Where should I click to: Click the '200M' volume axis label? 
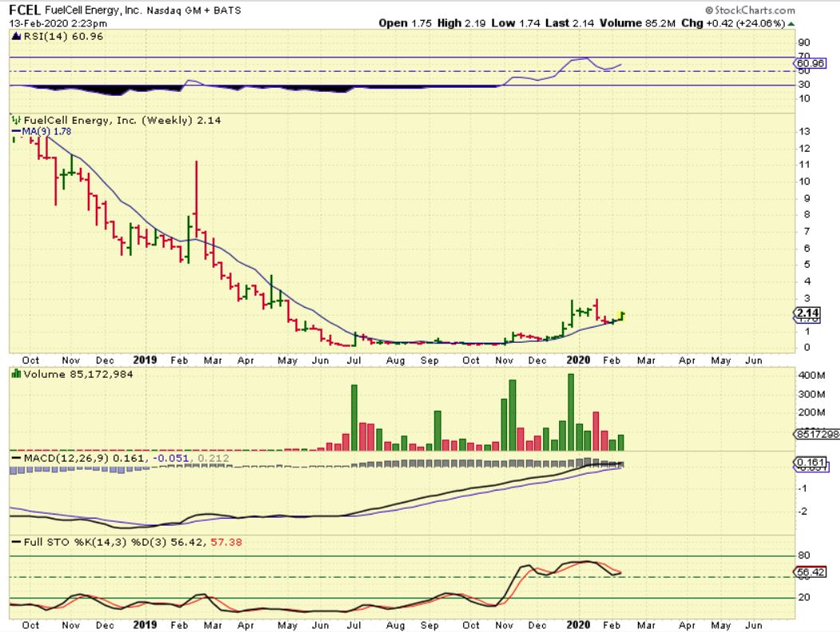811,412
